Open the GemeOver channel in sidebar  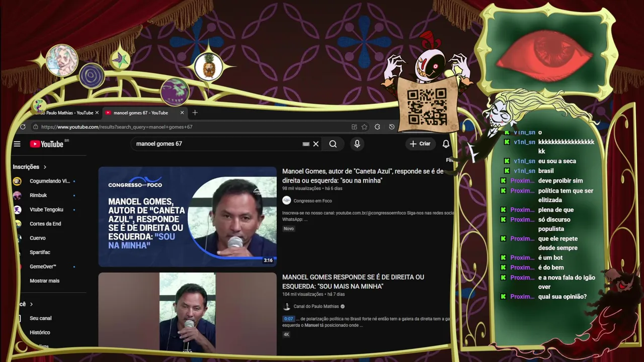[x=43, y=266]
